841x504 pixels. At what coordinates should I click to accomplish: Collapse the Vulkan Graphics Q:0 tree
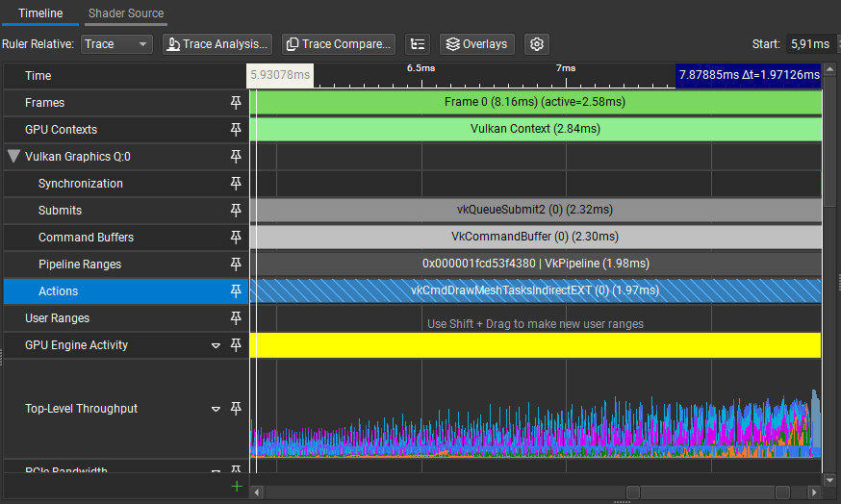pos(14,157)
